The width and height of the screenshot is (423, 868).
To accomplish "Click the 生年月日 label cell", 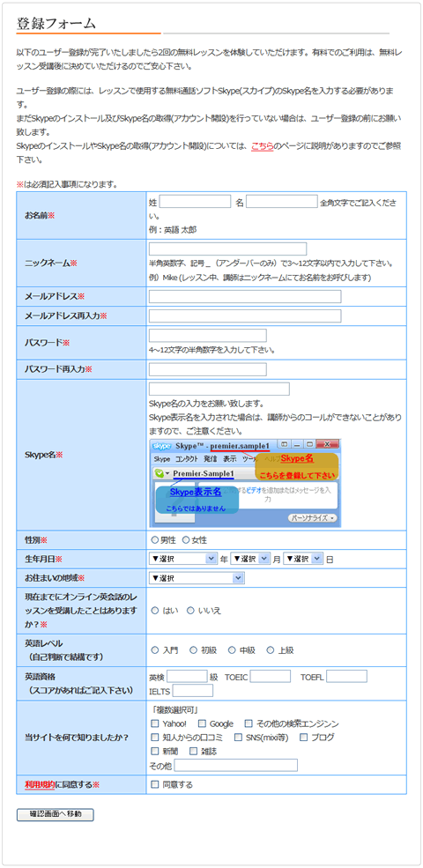I will click(x=81, y=559).
